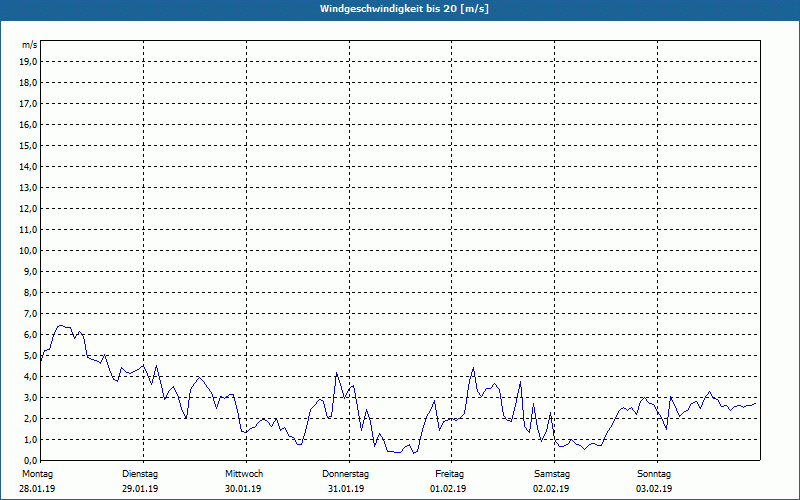Click the date 31.01.19
The width and height of the screenshot is (800, 500).
click(346, 489)
